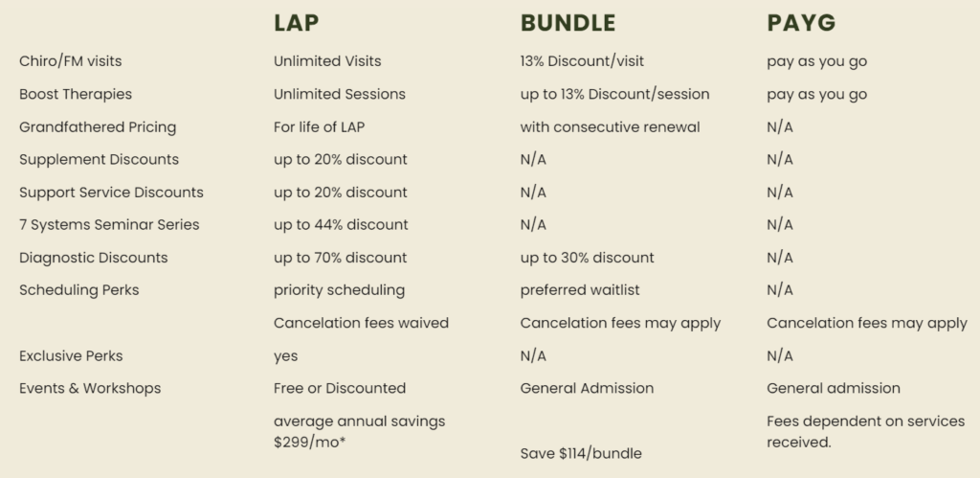This screenshot has width=980, height=478.
Task: Click 'up to 70% discount' text
Action: tap(340, 258)
